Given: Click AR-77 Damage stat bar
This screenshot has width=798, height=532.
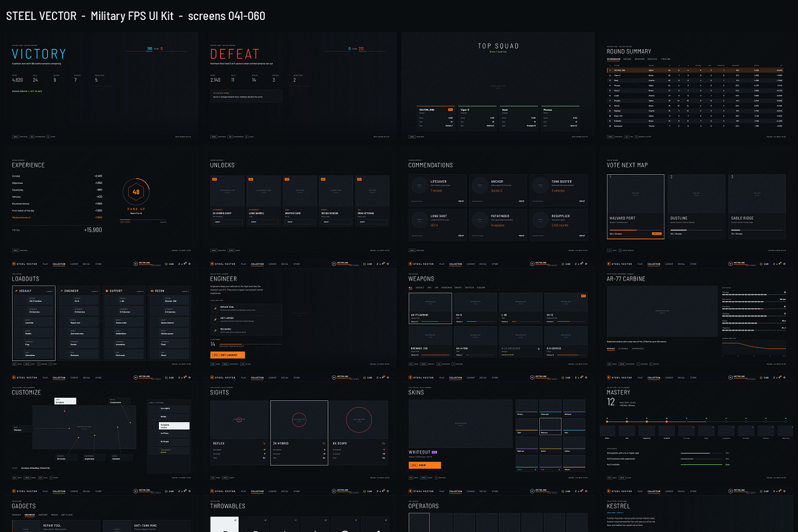Looking at the screenshot, I should click(x=754, y=295).
